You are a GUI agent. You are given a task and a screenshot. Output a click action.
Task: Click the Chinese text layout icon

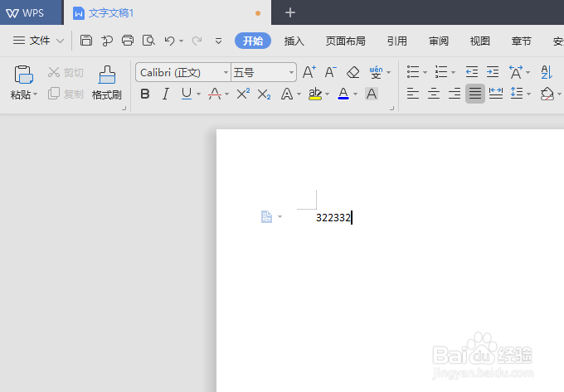pos(516,72)
